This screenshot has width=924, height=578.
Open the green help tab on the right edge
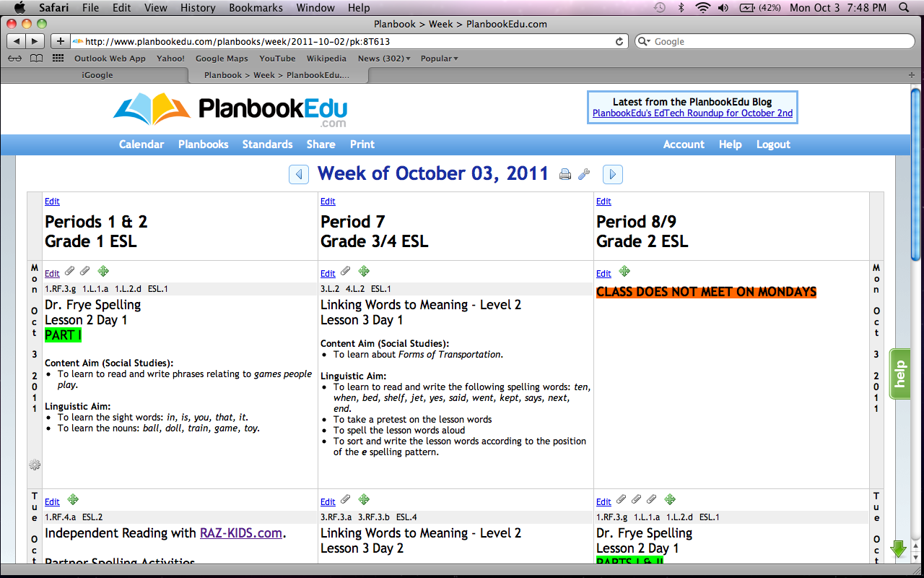(x=899, y=373)
